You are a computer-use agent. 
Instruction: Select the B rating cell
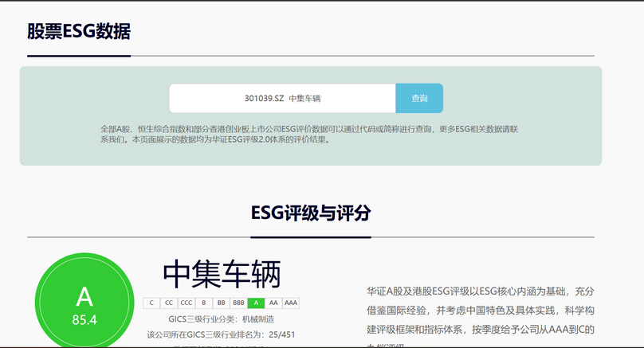click(x=204, y=303)
